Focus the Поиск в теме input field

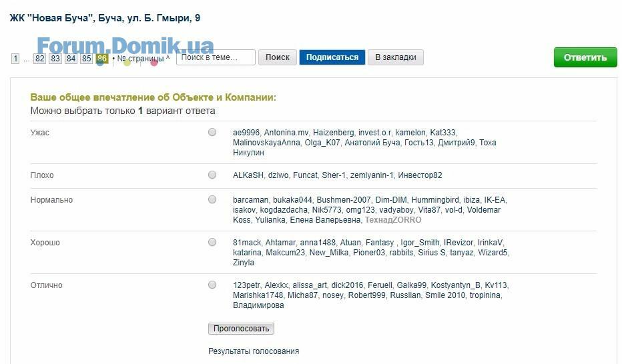click(x=216, y=57)
